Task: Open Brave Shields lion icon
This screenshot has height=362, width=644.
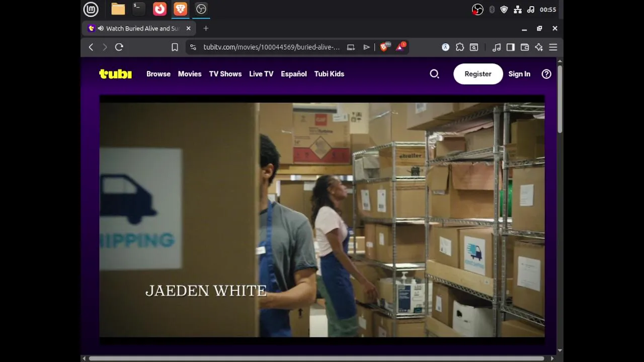Action: pos(385,47)
